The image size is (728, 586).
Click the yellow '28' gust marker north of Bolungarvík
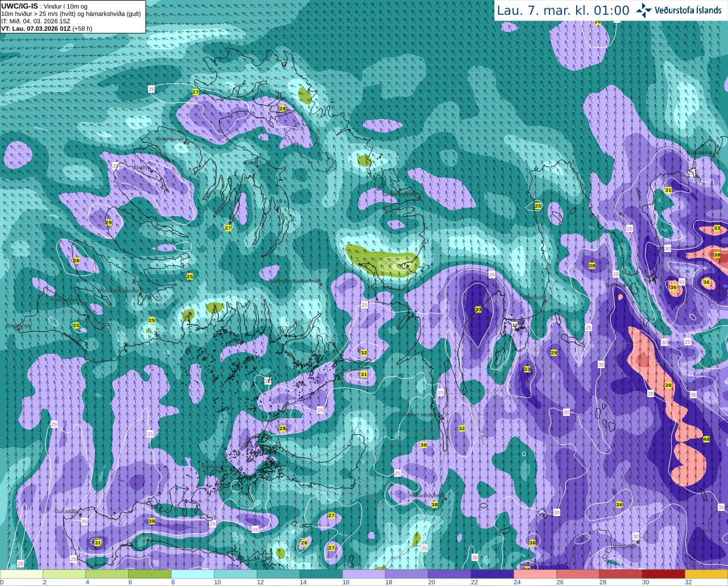[x=283, y=109]
